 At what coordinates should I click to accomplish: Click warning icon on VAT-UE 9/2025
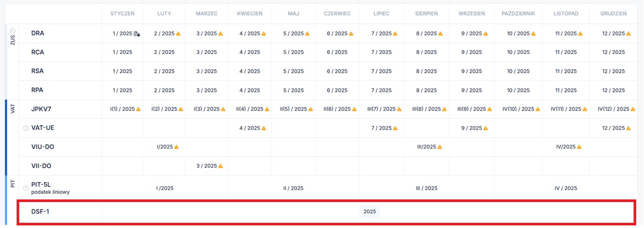pos(485,128)
